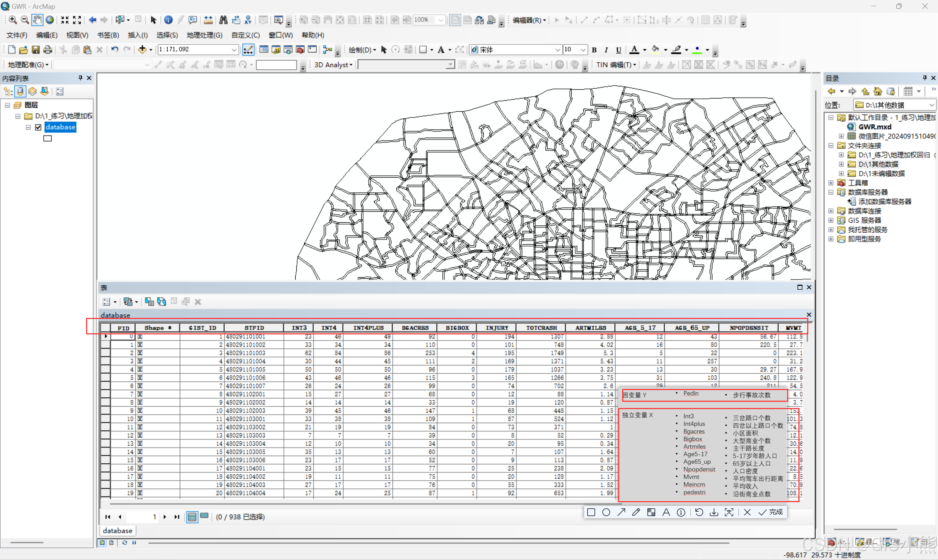Expand the 工具箱 toolbox node
The height and width of the screenshot is (560, 938).
[831, 183]
